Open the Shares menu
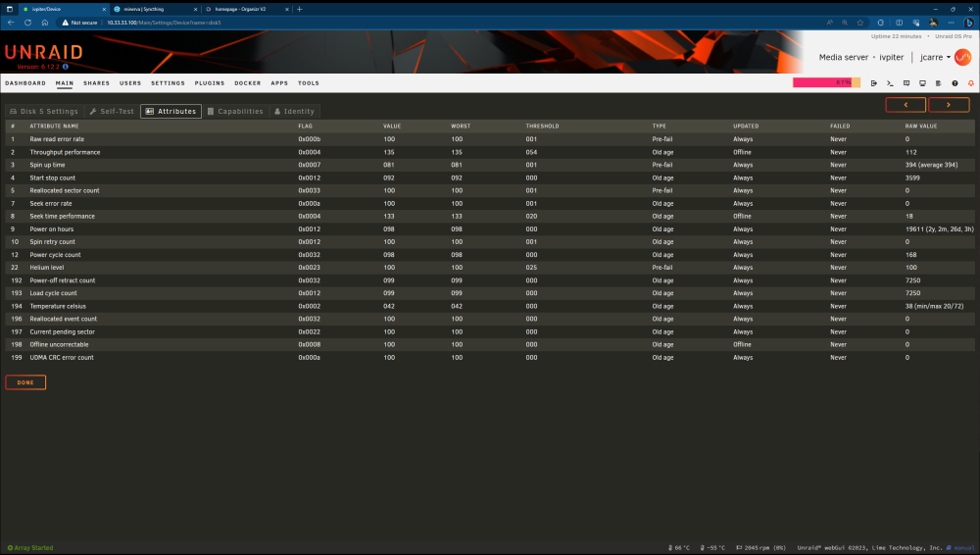Screen dimensions: 980x555 [x=96, y=83]
